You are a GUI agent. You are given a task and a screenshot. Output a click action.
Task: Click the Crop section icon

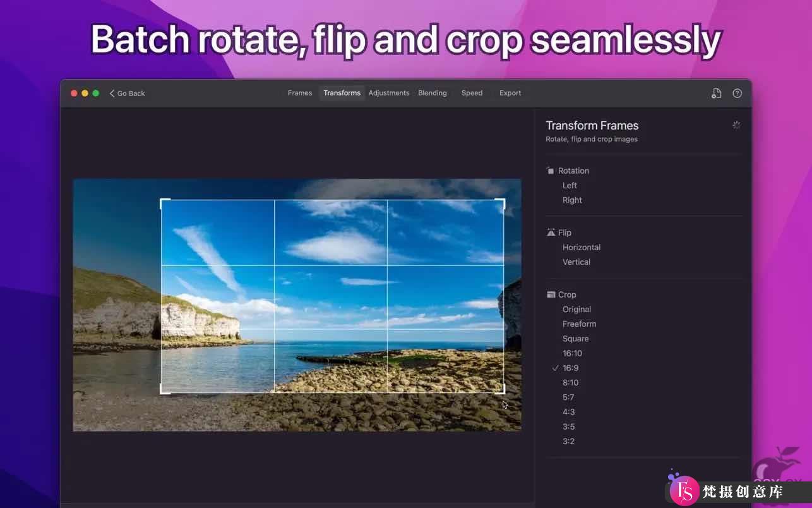tap(551, 294)
